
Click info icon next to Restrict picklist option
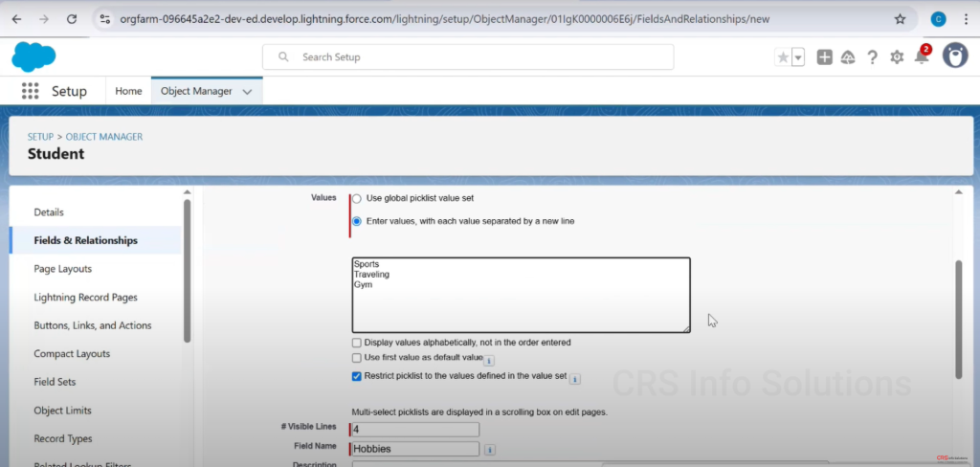click(575, 379)
